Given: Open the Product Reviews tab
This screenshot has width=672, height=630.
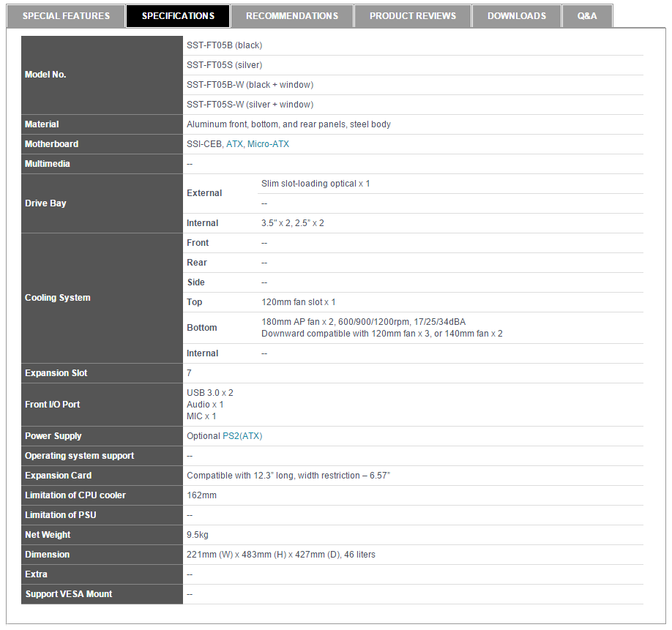Looking at the screenshot, I should coord(413,16).
